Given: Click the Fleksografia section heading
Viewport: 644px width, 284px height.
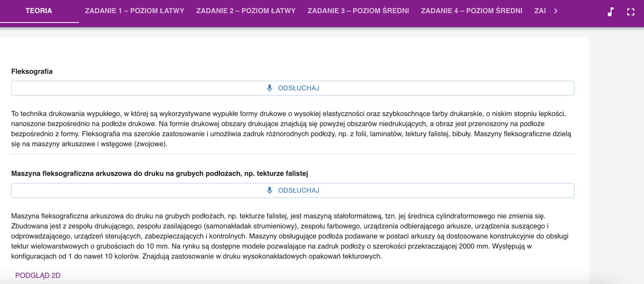Looking at the screenshot, I should coord(32,72).
